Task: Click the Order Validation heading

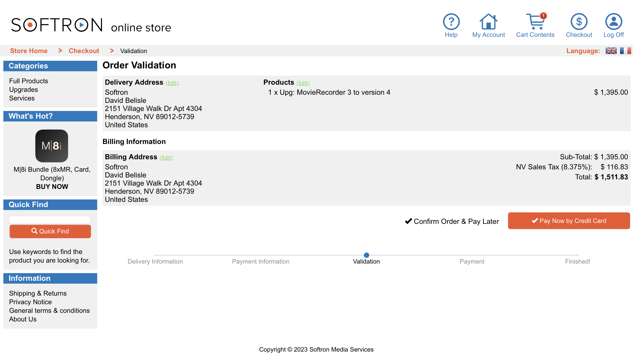Action: (x=139, y=65)
